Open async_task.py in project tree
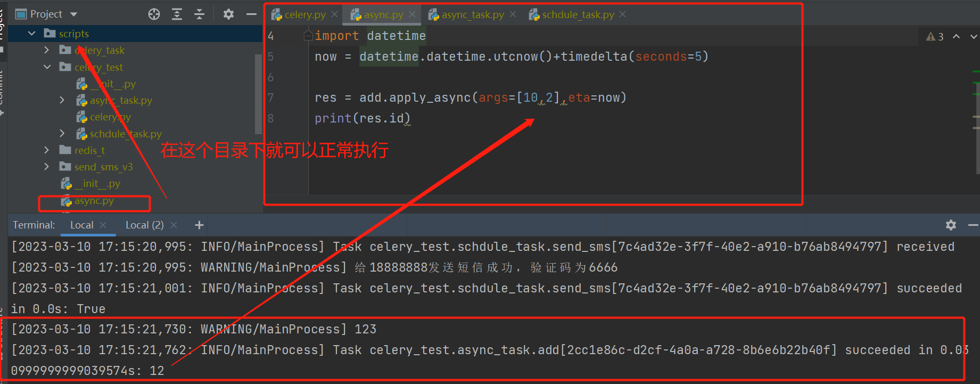Viewport: 980px width, 384px height. pyautogui.click(x=121, y=100)
